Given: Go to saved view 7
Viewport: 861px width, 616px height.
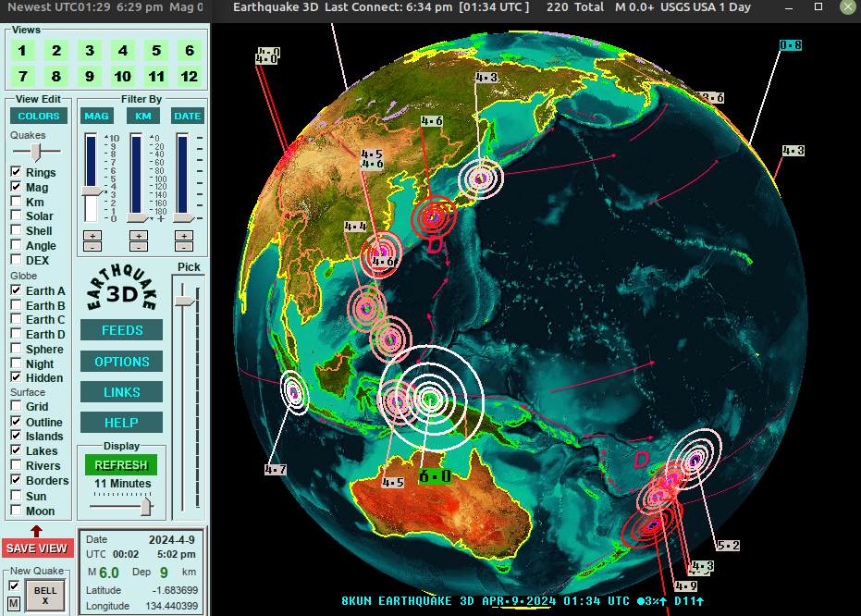Looking at the screenshot, I should [x=22, y=76].
